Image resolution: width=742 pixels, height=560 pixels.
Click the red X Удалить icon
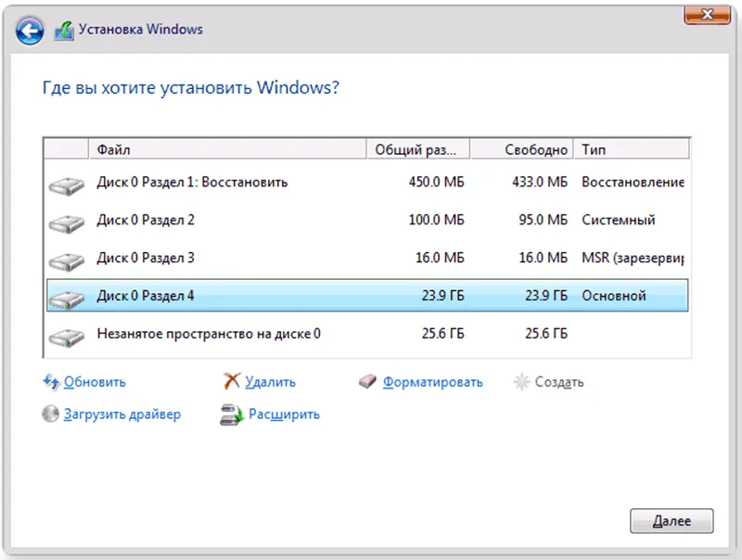tap(232, 382)
